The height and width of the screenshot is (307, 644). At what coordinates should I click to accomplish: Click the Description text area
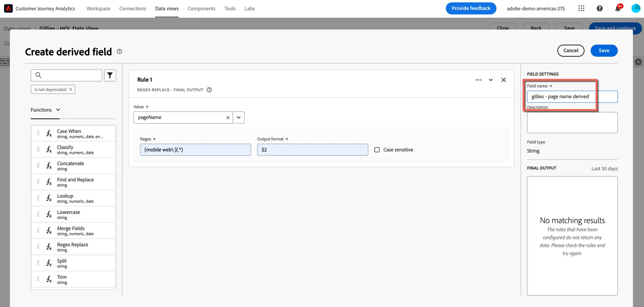tap(573, 122)
